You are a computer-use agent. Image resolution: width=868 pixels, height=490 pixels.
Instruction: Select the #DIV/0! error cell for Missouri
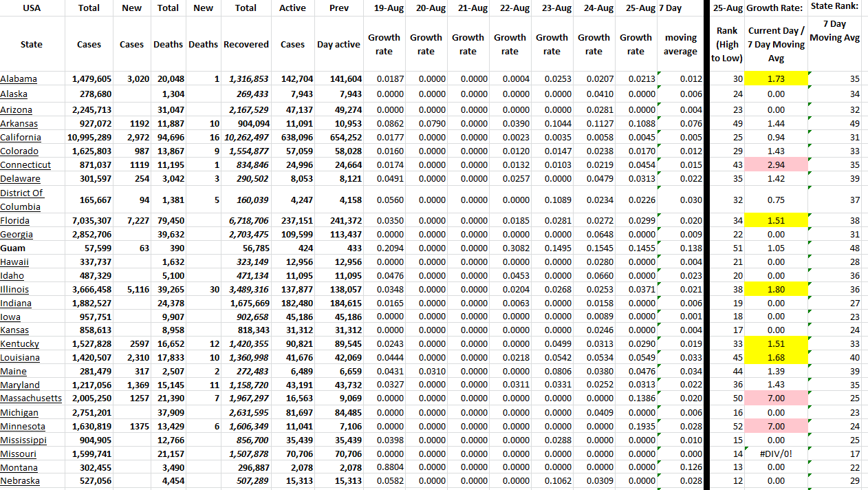(x=776, y=454)
